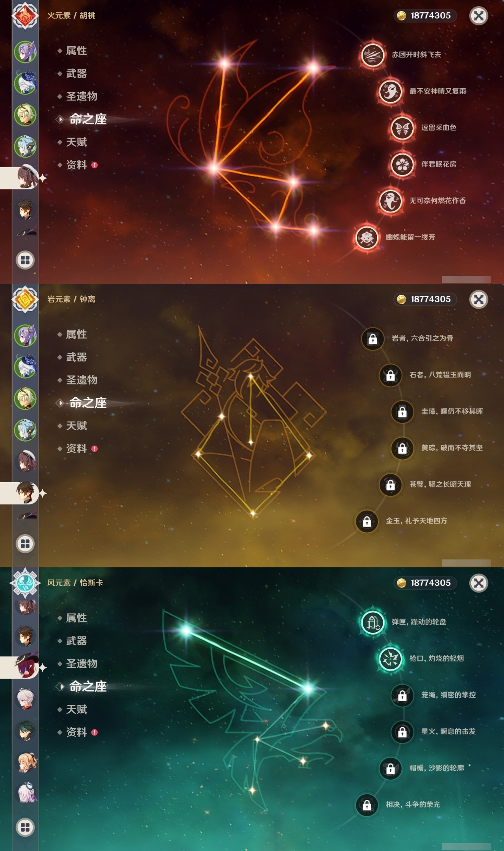Close the Chasca constellation screen
This screenshot has width=504, height=851.
pyautogui.click(x=479, y=583)
